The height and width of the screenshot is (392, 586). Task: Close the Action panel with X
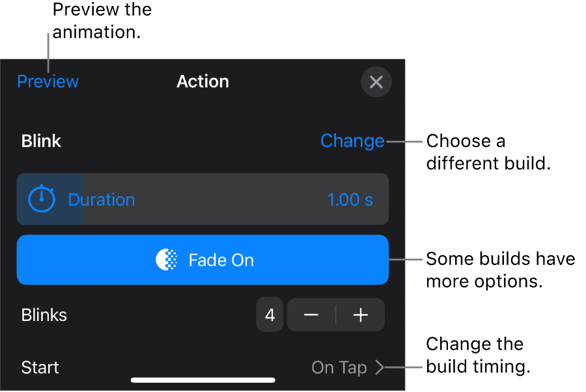pos(376,82)
